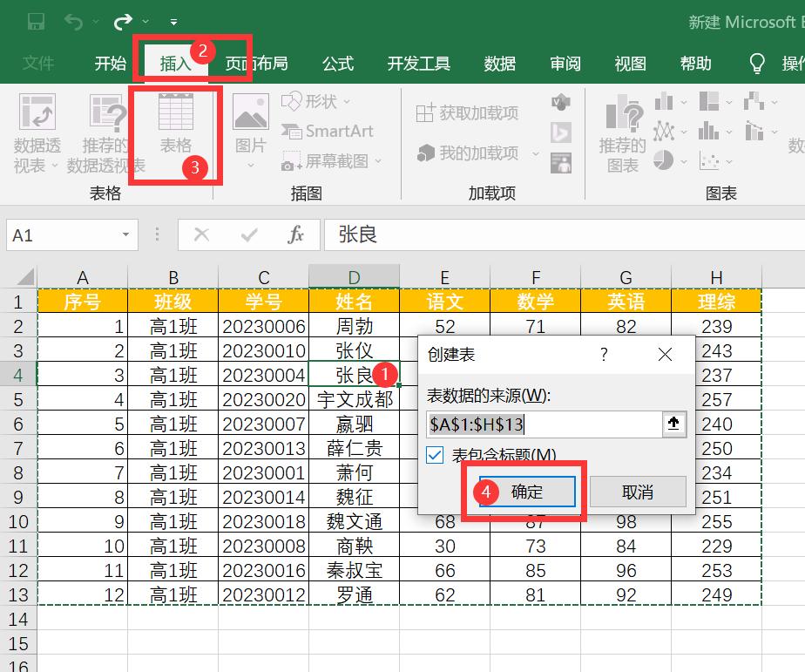The image size is (805, 672).
Task: Switch to the 视图 ribbon tab
Action: tap(631, 64)
